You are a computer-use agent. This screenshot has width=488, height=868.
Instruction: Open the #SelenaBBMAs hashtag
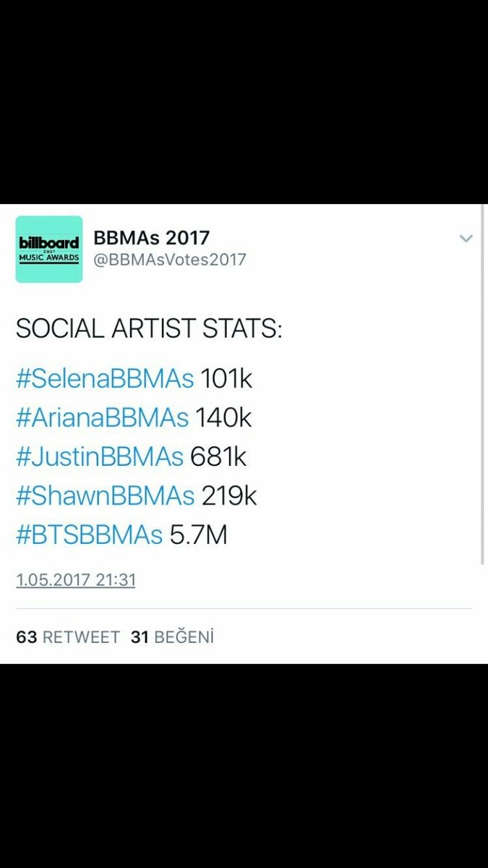[105, 379]
